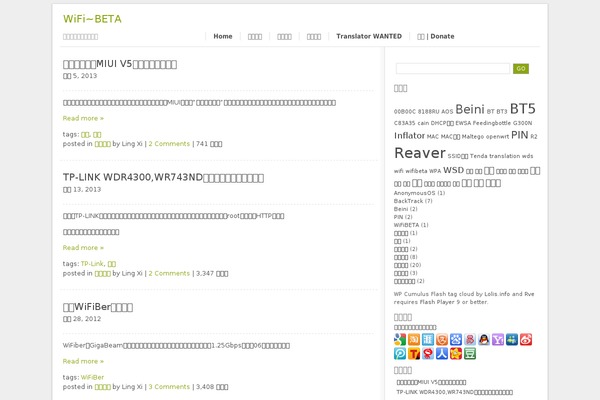Click the WiFi~BETA site title
Screen dimensions: 600x400
[92, 19]
